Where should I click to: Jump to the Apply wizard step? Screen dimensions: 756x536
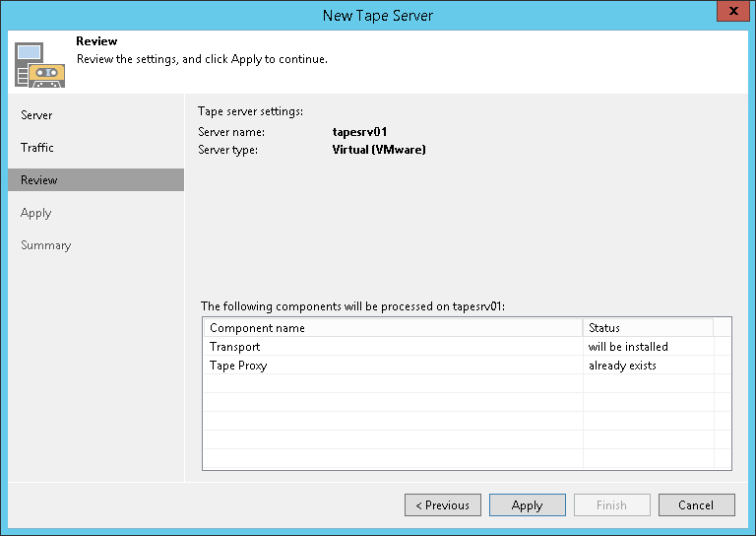pyautogui.click(x=35, y=213)
